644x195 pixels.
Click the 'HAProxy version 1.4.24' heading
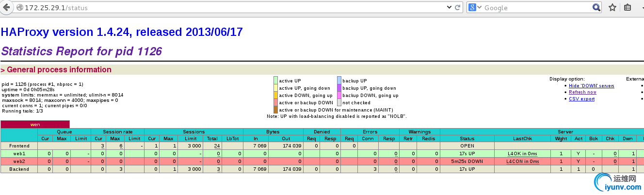pos(122,32)
